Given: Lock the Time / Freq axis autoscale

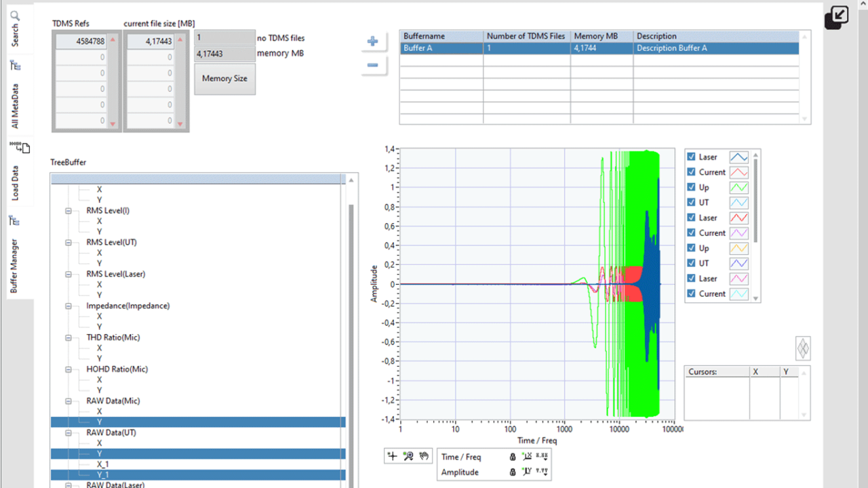Looking at the screenshot, I should coord(513,457).
